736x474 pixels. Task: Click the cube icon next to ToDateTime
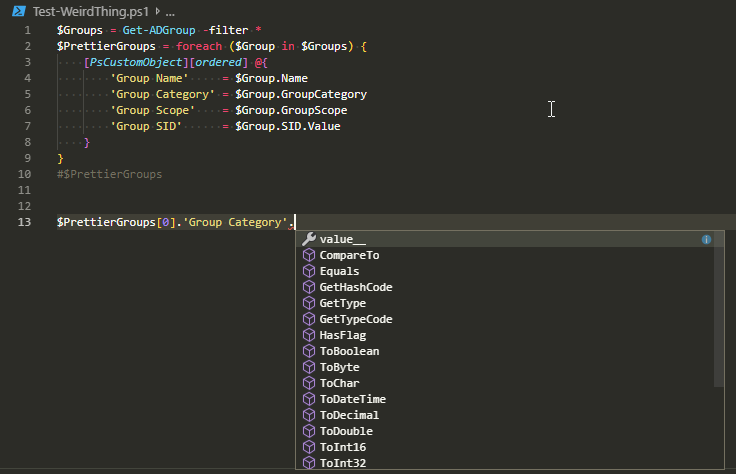(309, 399)
